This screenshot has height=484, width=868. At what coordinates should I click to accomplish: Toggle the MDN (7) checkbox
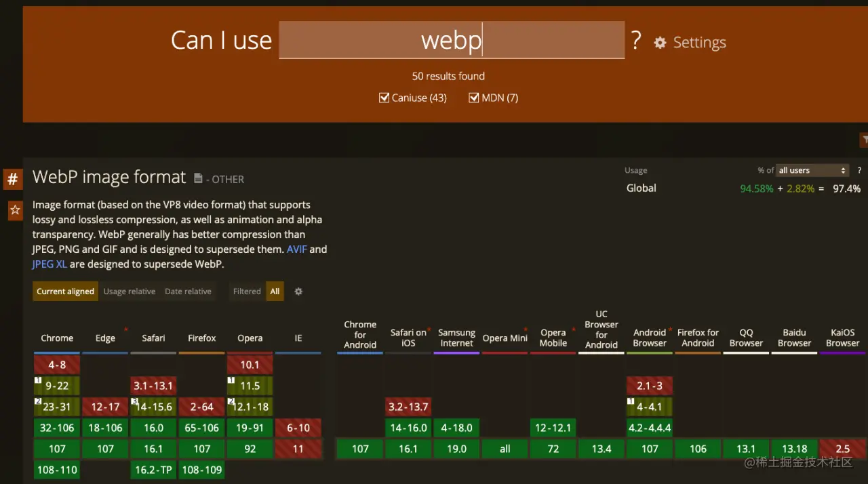pos(474,98)
